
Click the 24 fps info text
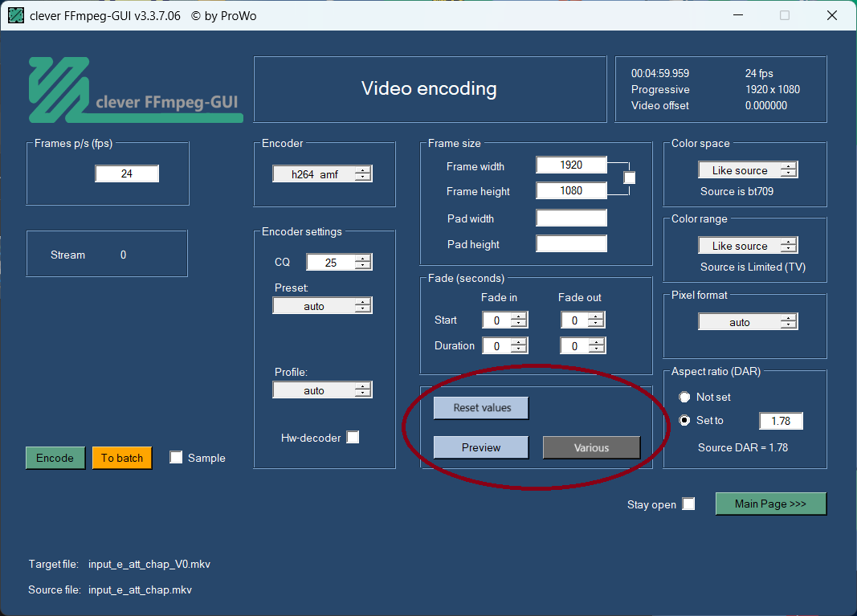click(x=759, y=73)
